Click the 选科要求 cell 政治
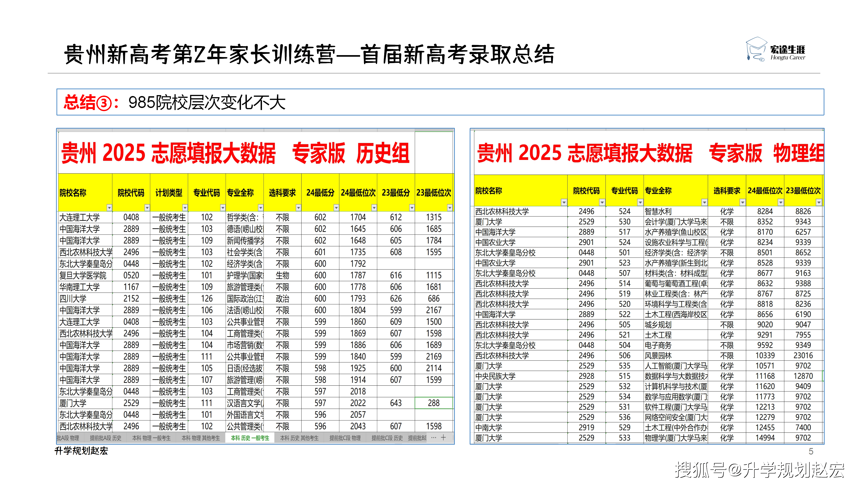868x488 pixels. 282,299
